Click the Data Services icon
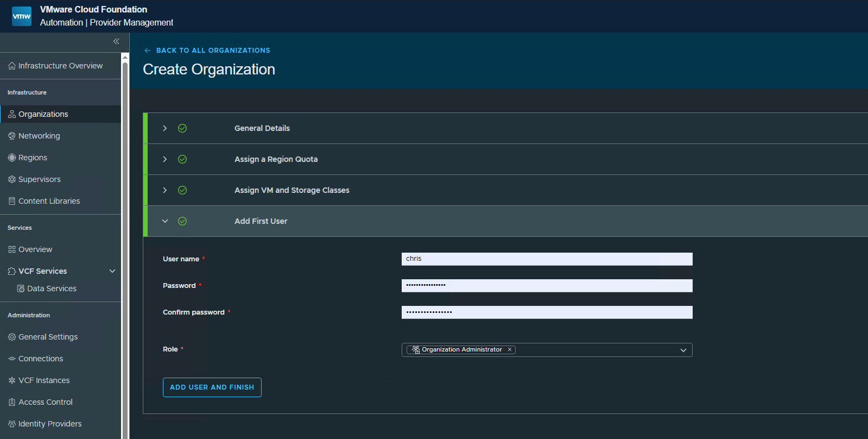This screenshot has height=439, width=868. tap(21, 289)
